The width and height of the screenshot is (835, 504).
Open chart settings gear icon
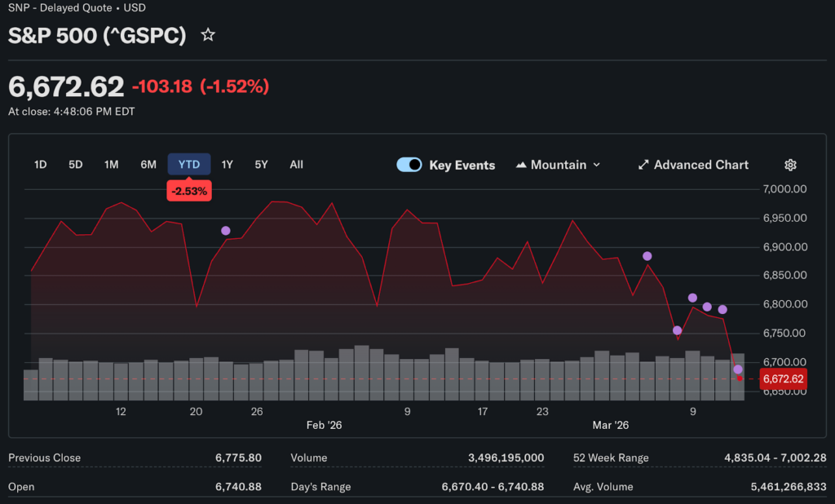pyautogui.click(x=790, y=165)
